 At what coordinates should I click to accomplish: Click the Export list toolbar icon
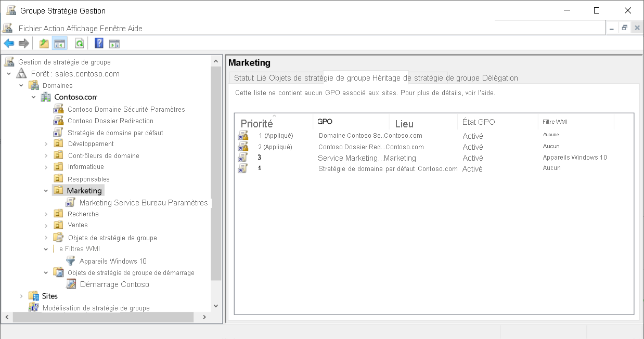114,43
